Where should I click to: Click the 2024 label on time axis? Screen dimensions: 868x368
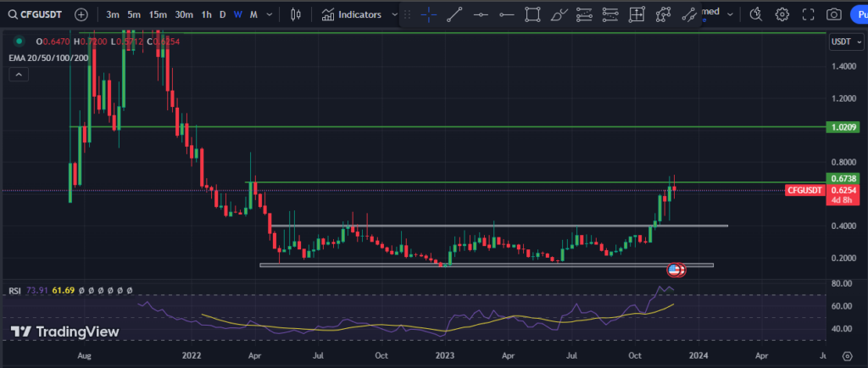click(698, 355)
